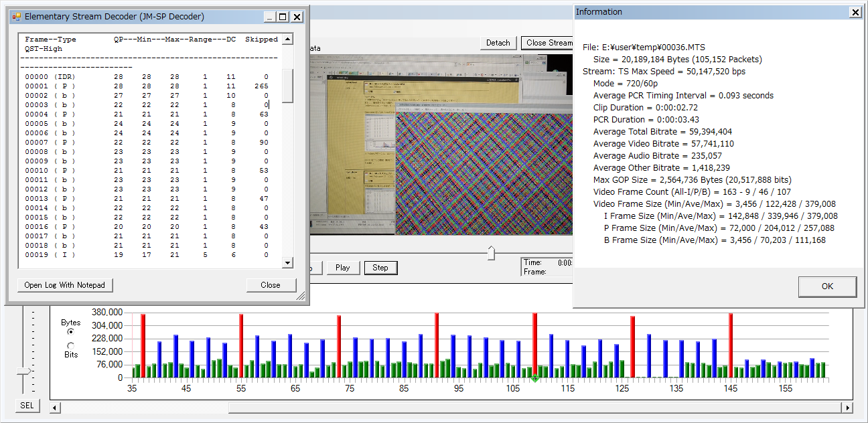Minimize the Elementary Stream Decoder window

coord(269,17)
